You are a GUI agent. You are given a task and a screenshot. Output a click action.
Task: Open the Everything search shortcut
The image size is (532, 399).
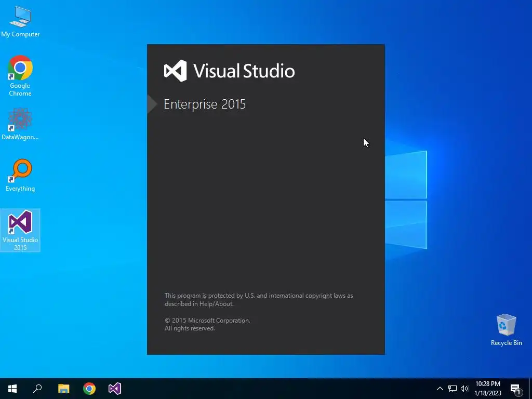pyautogui.click(x=20, y=176)
